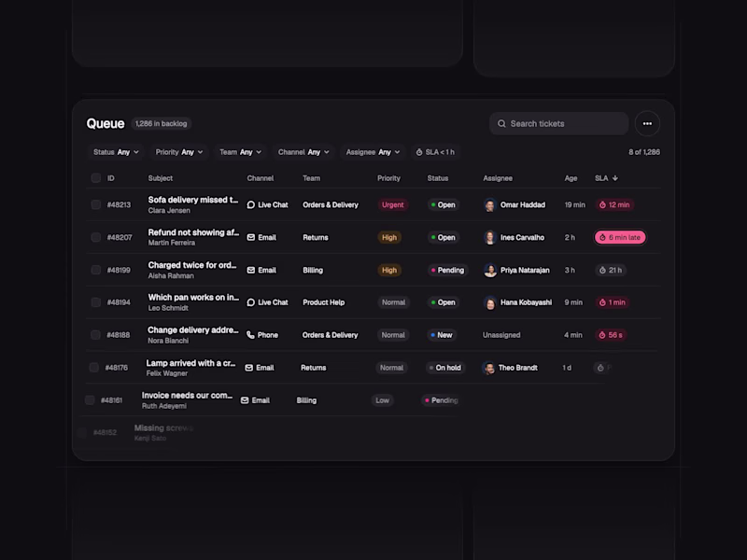Click the timer icon in the 12 min SLA badge

(x=602, y=204)
